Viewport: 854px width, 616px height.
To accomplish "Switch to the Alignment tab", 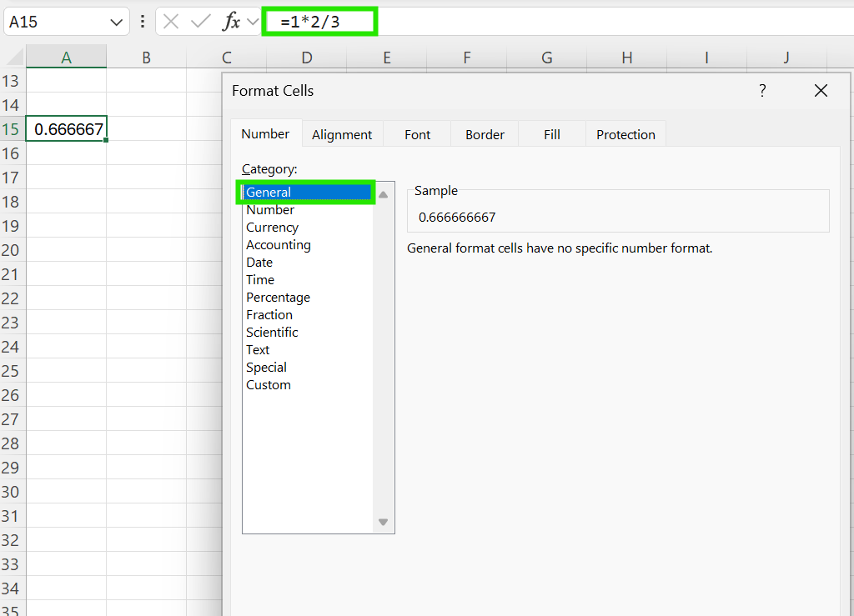I will 341,133.
